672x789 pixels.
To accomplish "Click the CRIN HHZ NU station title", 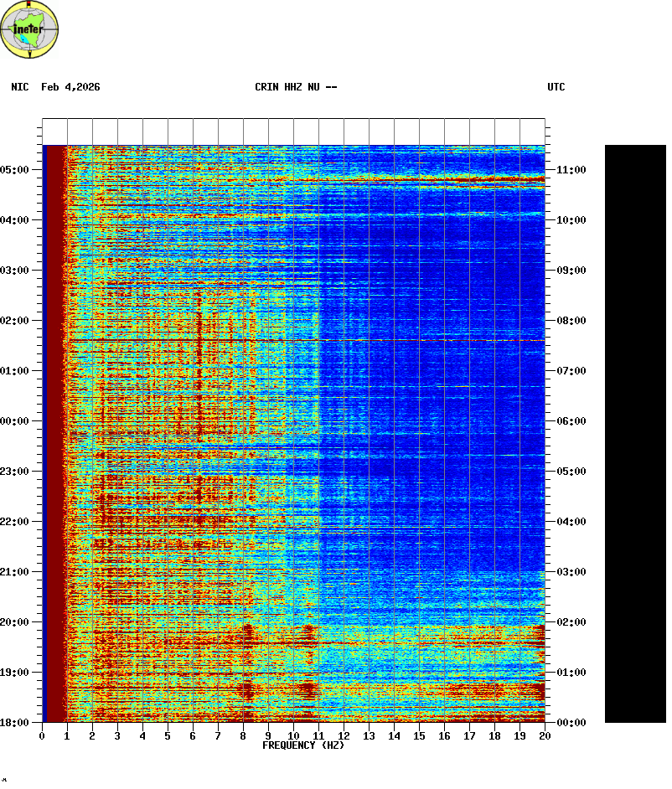I will 296,87.
